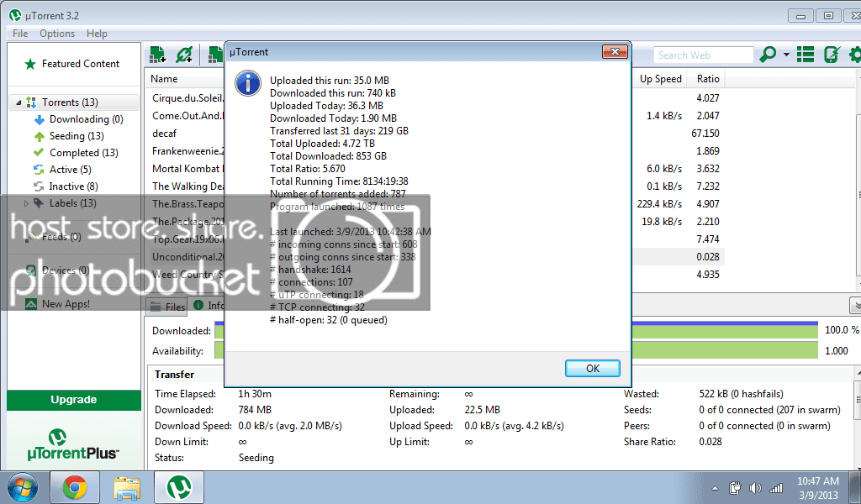Click the network signal tray icon
This screenshot has height=504, width=861.
[x=776, y=487]
